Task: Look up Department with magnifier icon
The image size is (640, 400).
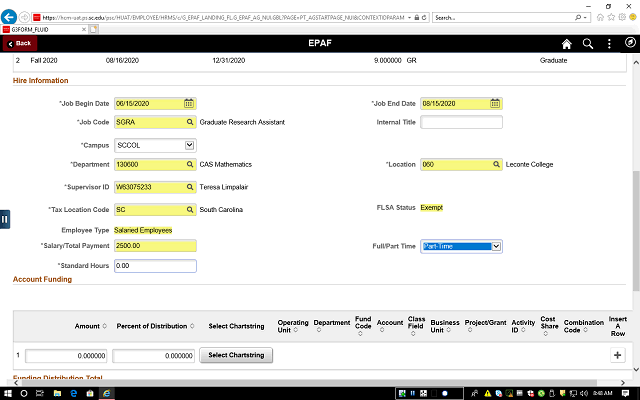Action: (190, 164)
